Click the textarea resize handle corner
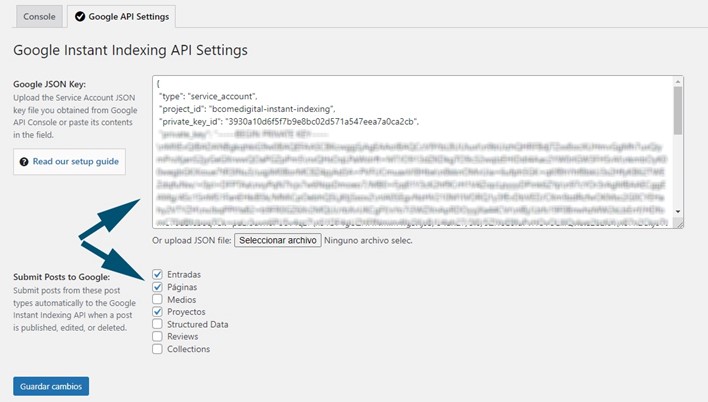 click(678, 223)
